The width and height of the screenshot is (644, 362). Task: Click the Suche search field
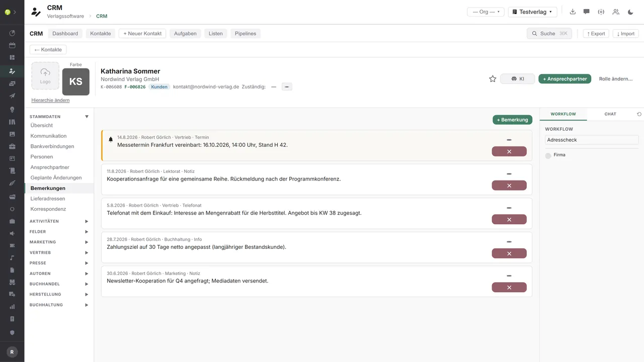point(549,34)
